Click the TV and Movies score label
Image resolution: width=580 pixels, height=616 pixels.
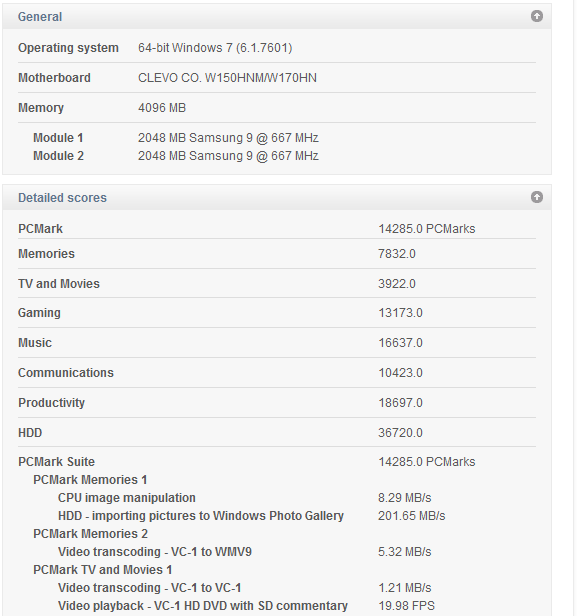click(x=59, y=284)
